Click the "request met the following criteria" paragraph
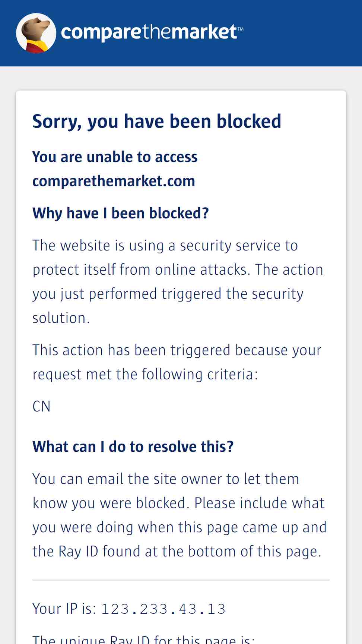This screenshot has height=644, width=362. [x=177, y=362]
